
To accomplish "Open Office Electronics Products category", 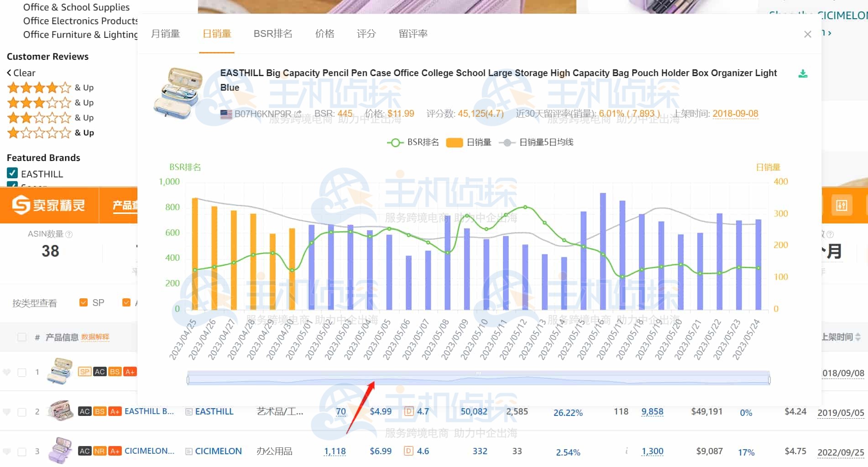I will pyautogui.click(x=80, y=21).
